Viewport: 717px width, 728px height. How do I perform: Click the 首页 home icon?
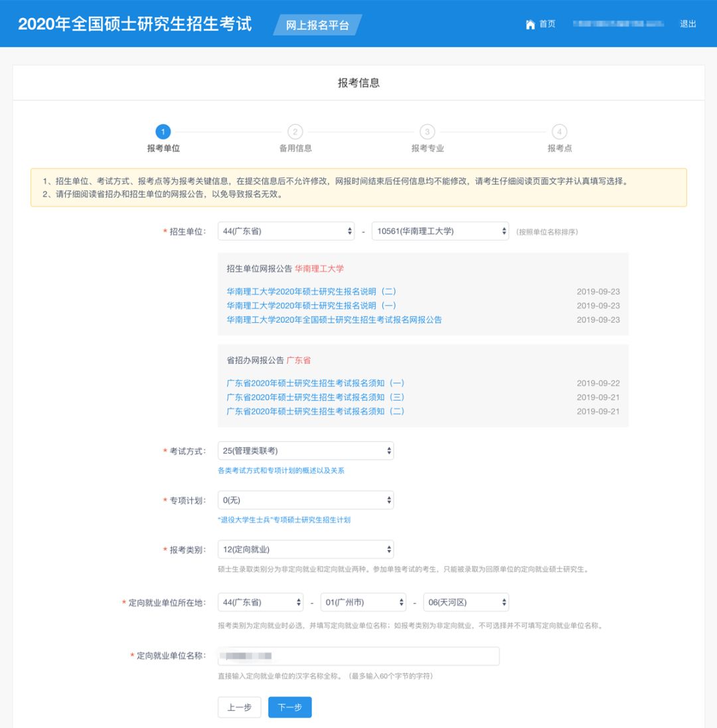pos(529,24)
